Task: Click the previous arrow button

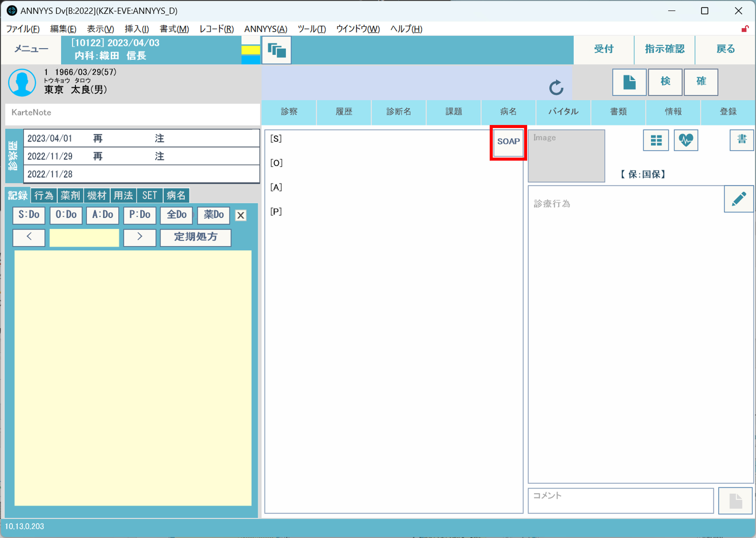Action: pyautogui.click(x=29, y=237)
